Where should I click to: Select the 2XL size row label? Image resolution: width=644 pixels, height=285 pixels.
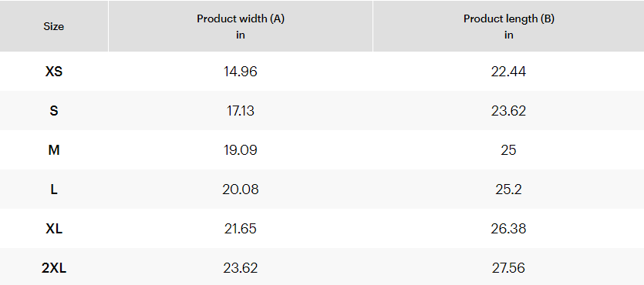click(54, 268)
